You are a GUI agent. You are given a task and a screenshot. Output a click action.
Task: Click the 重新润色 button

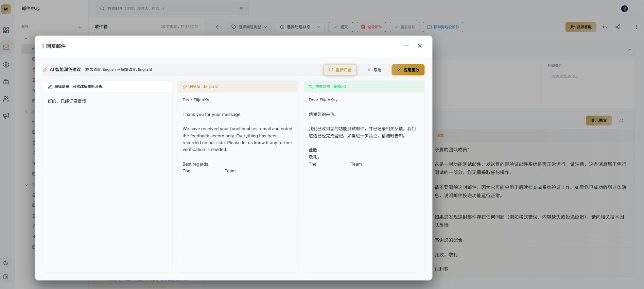coord(340,70)
